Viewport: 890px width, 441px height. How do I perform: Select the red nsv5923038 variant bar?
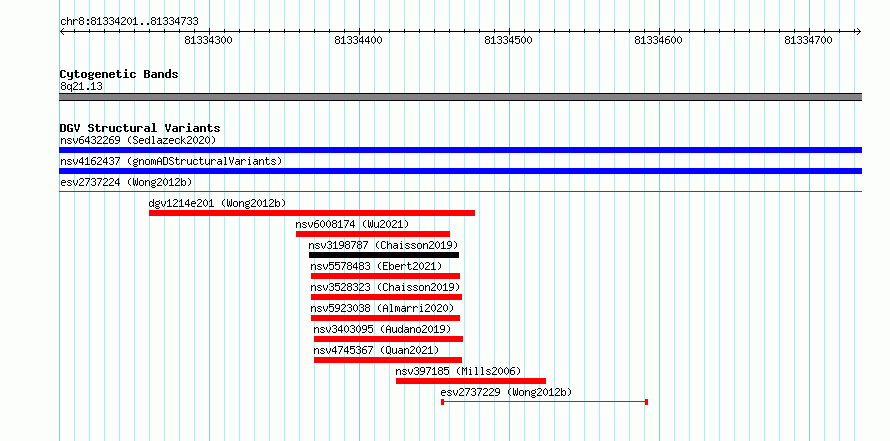(x=385, y=318)
